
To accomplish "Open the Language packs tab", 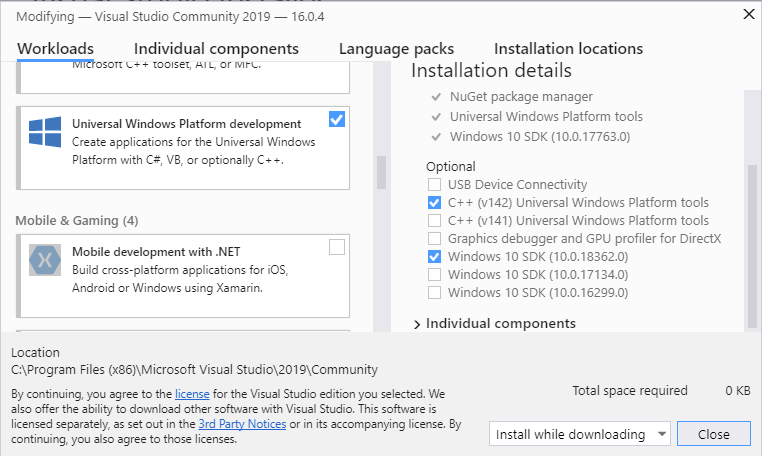I will point(396,49).
